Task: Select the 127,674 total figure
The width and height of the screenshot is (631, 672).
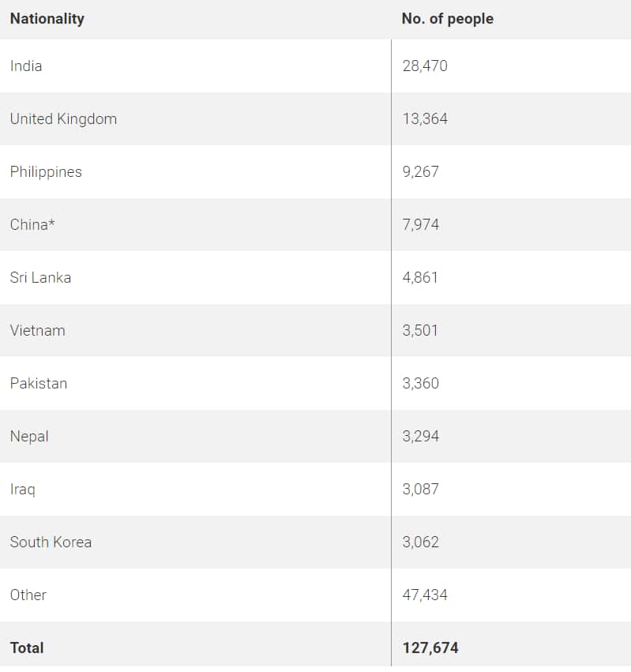Action: (430, 648)
